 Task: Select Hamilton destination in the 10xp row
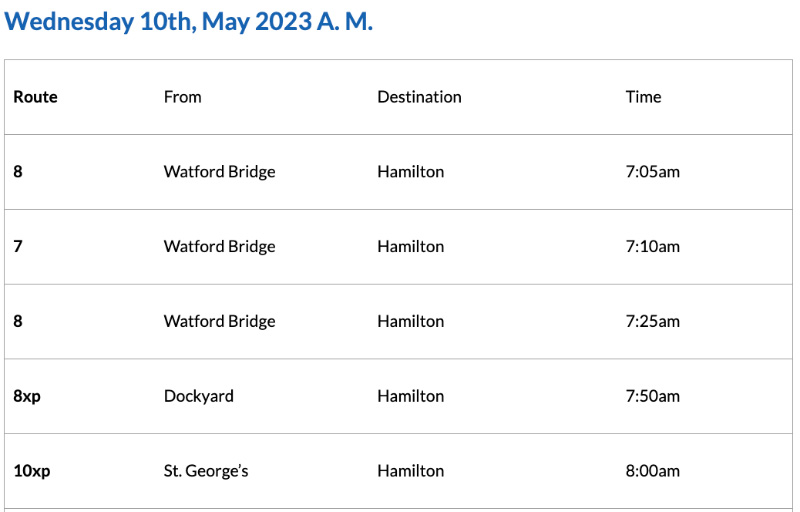[x=410, y=471]
